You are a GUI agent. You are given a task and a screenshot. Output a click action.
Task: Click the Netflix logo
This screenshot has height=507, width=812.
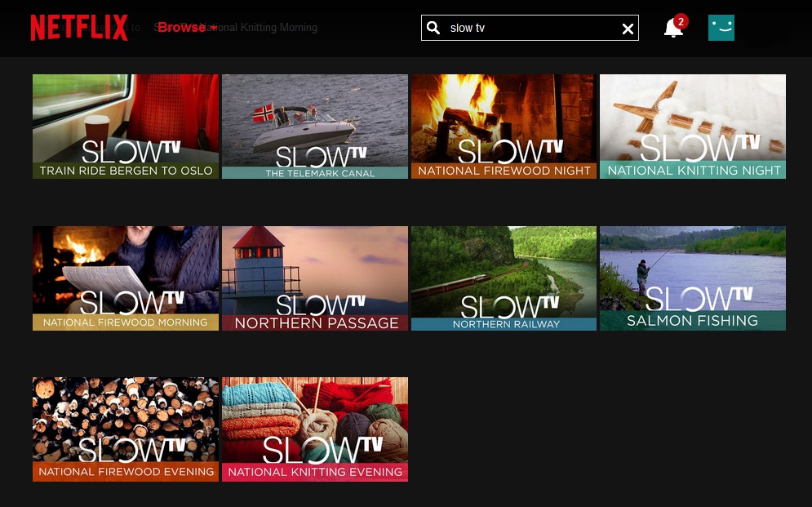pos(79,28)
